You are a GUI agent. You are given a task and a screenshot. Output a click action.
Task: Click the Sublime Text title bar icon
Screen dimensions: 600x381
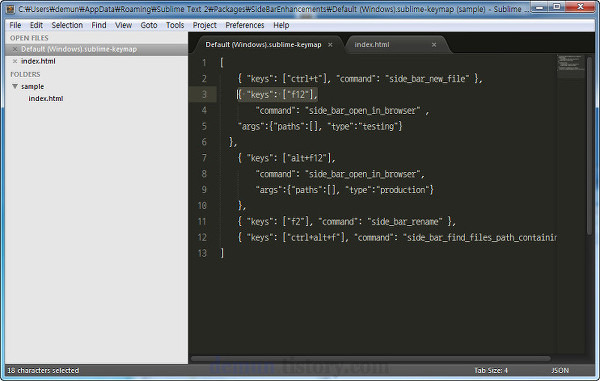[10, 9]
